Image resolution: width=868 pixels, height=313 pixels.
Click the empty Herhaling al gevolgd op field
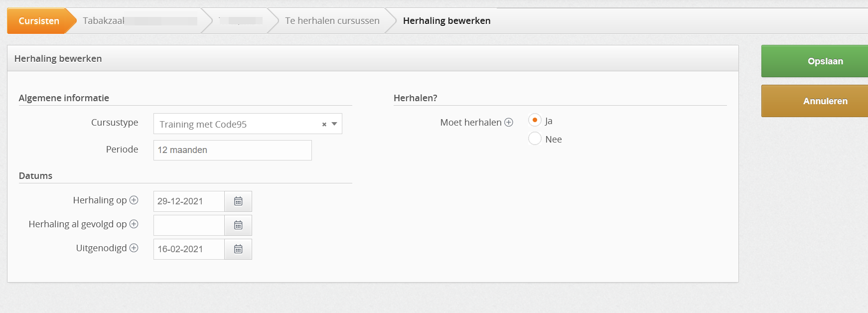(189, 225)
